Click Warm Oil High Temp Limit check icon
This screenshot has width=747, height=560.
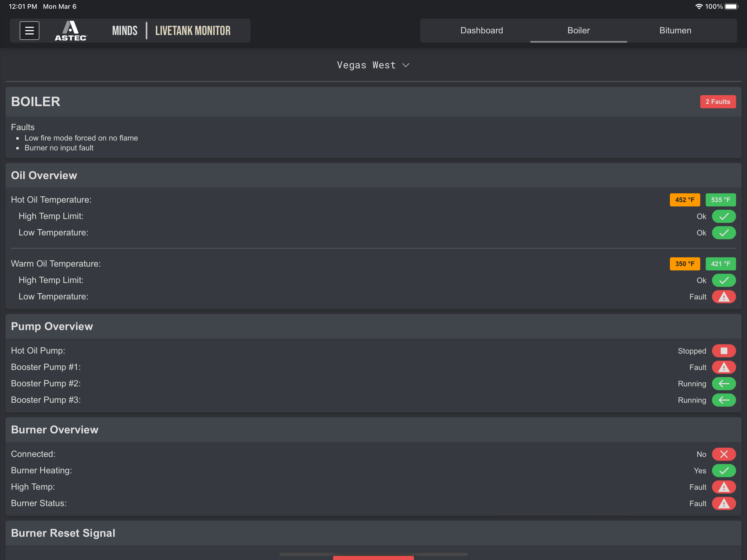tap(724, 280)
